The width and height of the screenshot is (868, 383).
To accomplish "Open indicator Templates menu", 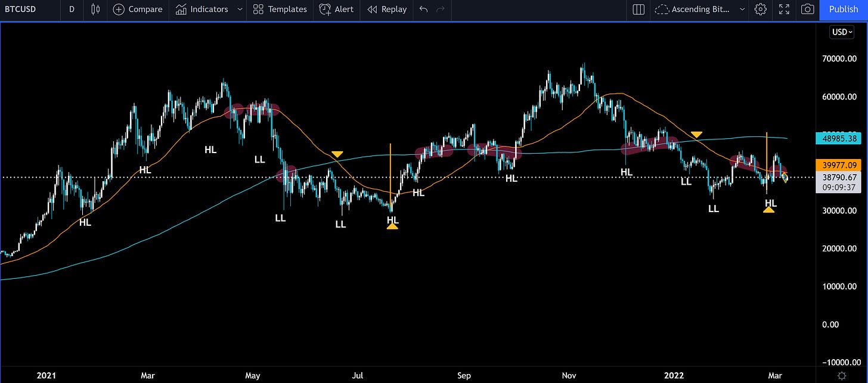I will [x=280, y=9].
